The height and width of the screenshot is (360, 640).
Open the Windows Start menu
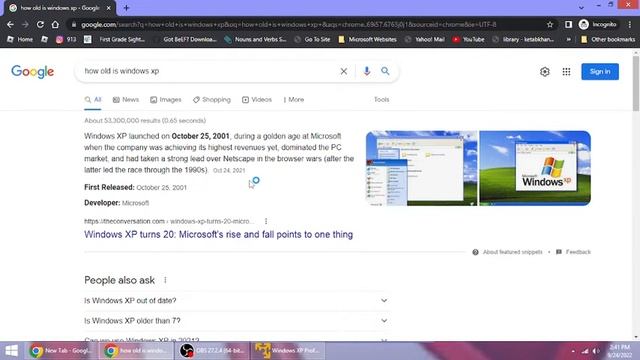tap(11, 351)
